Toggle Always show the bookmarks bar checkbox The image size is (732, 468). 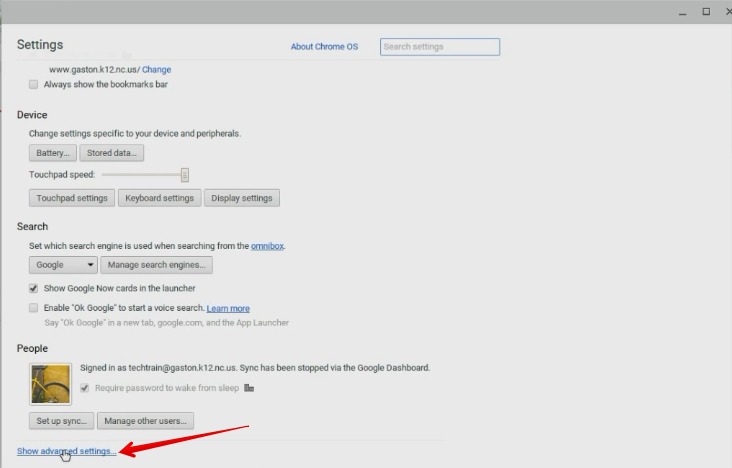tap(34, 85)
